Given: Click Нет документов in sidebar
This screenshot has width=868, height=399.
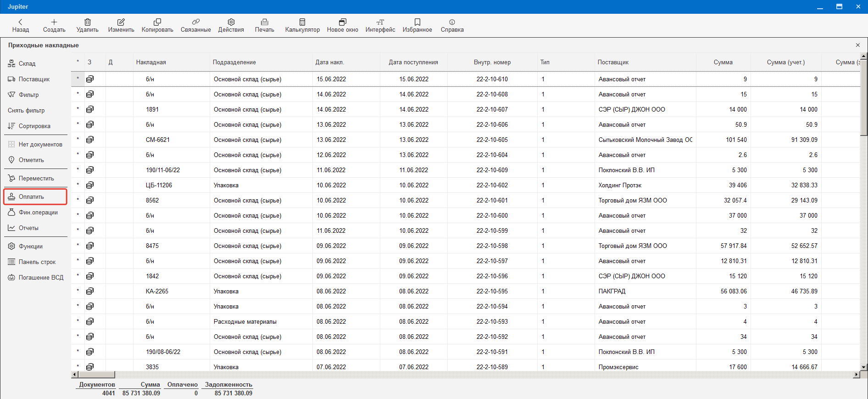Looking at the screenshot, I should pos(35,144).
